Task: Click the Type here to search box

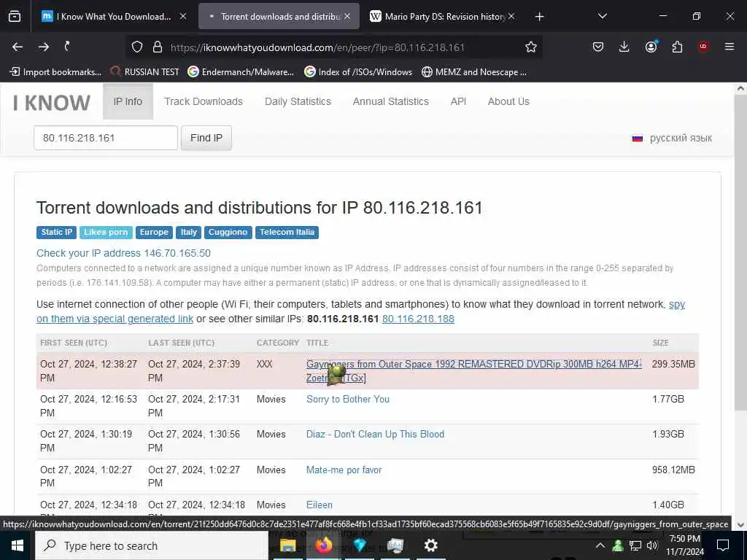Action: click(152, 545)
